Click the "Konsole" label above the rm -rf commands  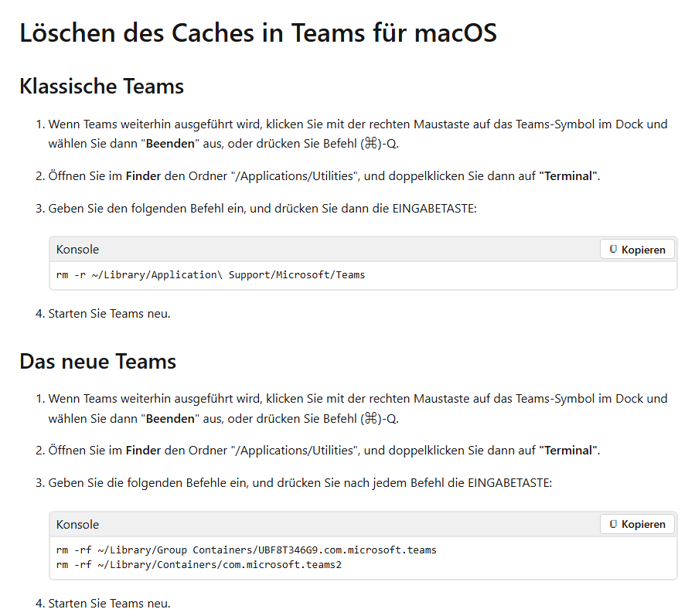click(77, 524)
